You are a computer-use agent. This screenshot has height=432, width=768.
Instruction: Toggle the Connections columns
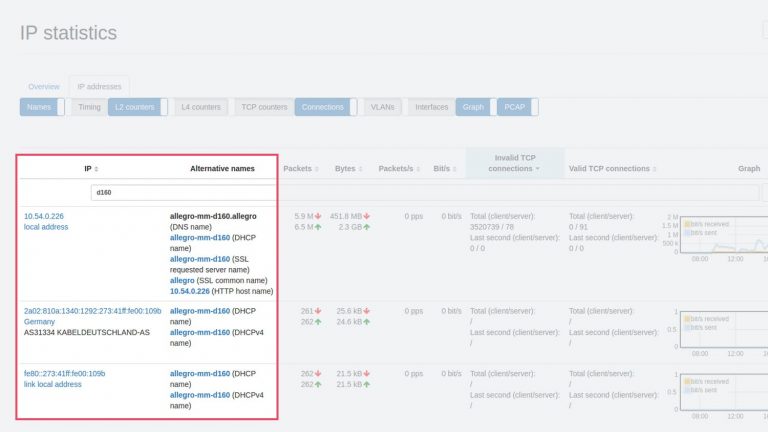click(x=326, y=107)
